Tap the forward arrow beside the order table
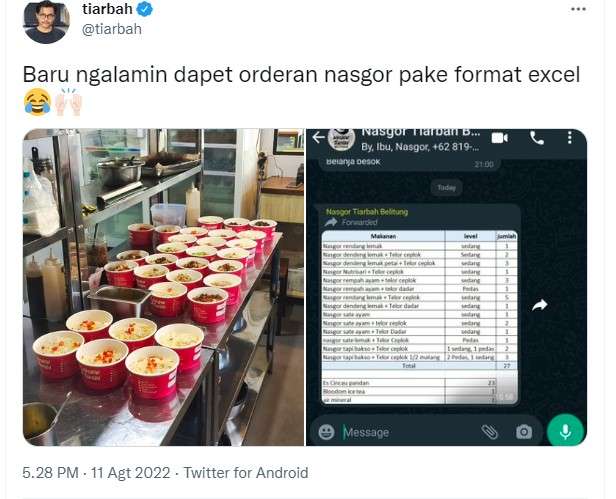This screenshot has width=616, height=499. [x=540, y=305]
